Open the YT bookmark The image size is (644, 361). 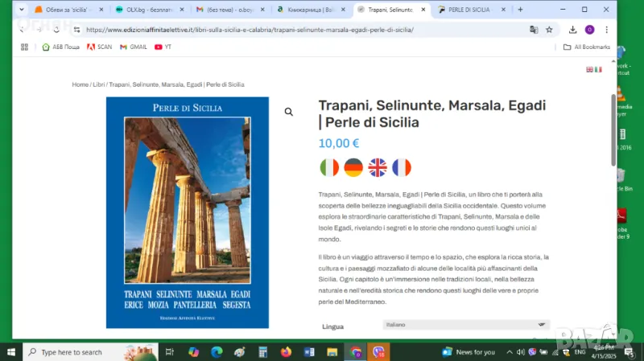click(x=163, y=47)
